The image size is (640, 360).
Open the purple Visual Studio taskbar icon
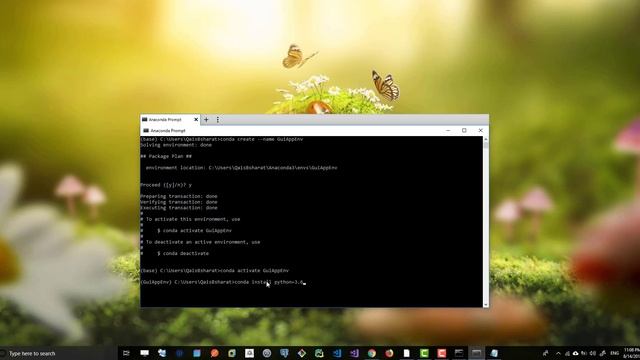pos(354,353)
